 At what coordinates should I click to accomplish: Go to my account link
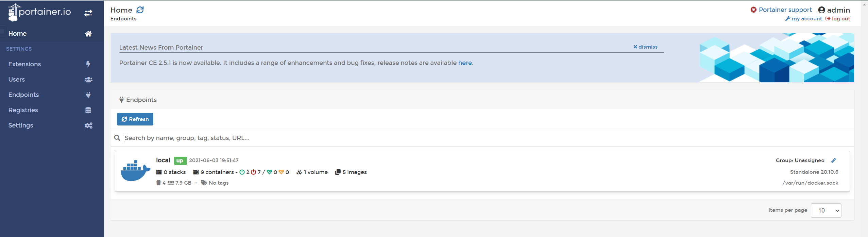806,19
